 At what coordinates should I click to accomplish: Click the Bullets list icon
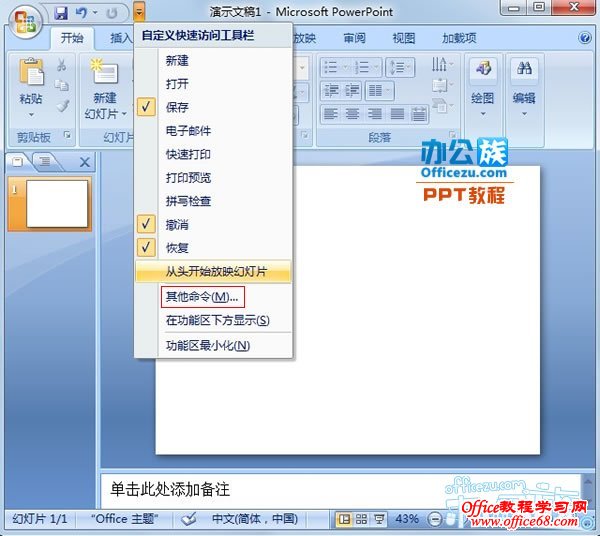[330, 67]
